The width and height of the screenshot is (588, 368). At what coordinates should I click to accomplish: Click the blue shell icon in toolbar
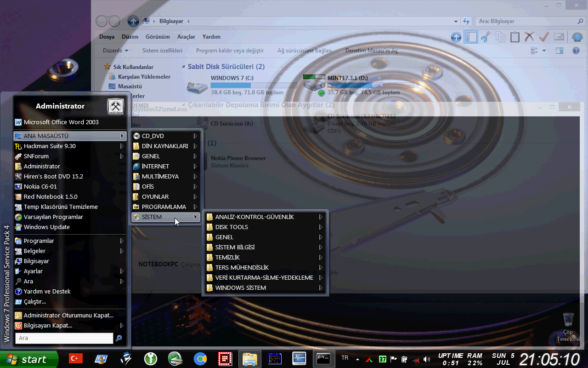point(577,37)
